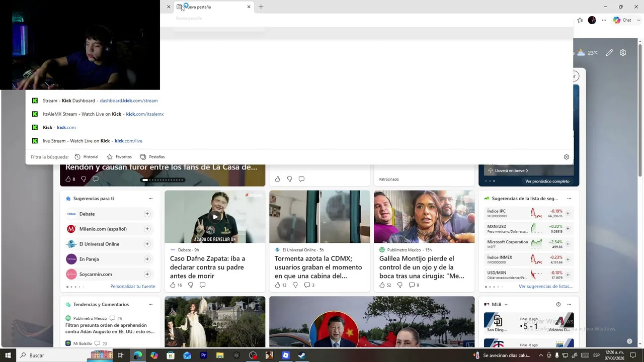
Task: Filter search by Favoritos
Action: click(119, 157)
